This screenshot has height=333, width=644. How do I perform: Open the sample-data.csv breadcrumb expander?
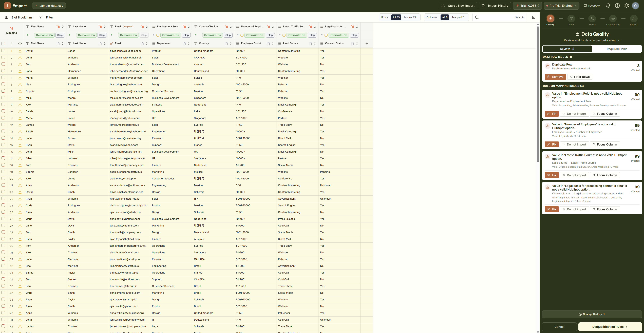[x=36, y=6]
